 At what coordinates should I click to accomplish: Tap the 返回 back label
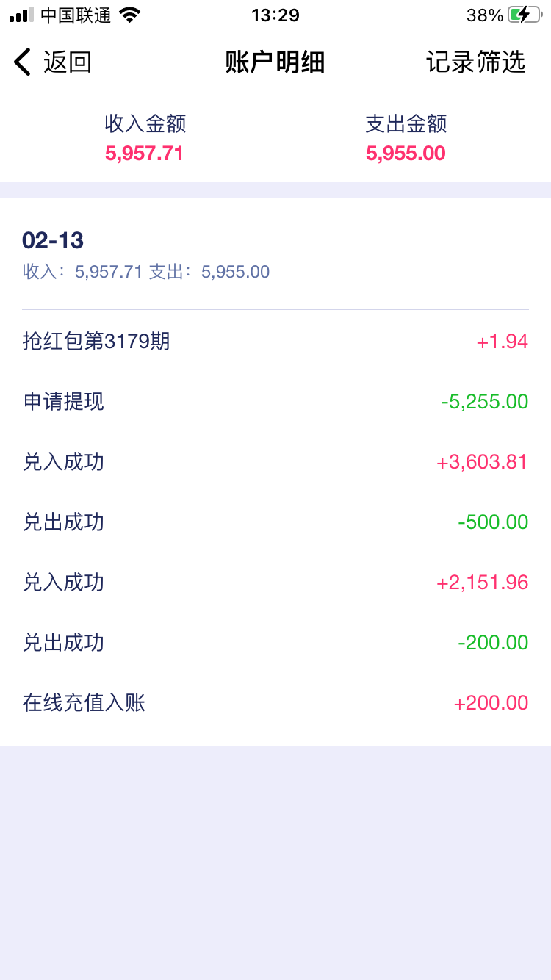pyautogui.click(x=67, y=62)
